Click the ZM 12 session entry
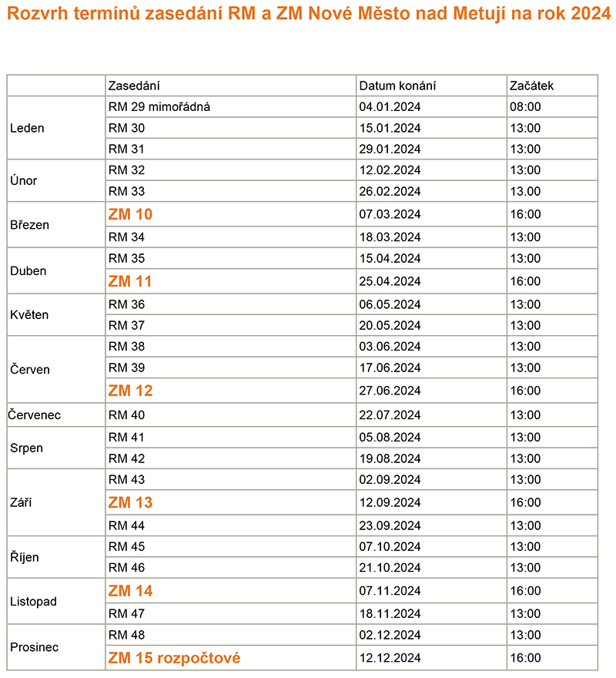Image resolution: width=616 pixels, height=678 pixels. (x=130, y=391)
